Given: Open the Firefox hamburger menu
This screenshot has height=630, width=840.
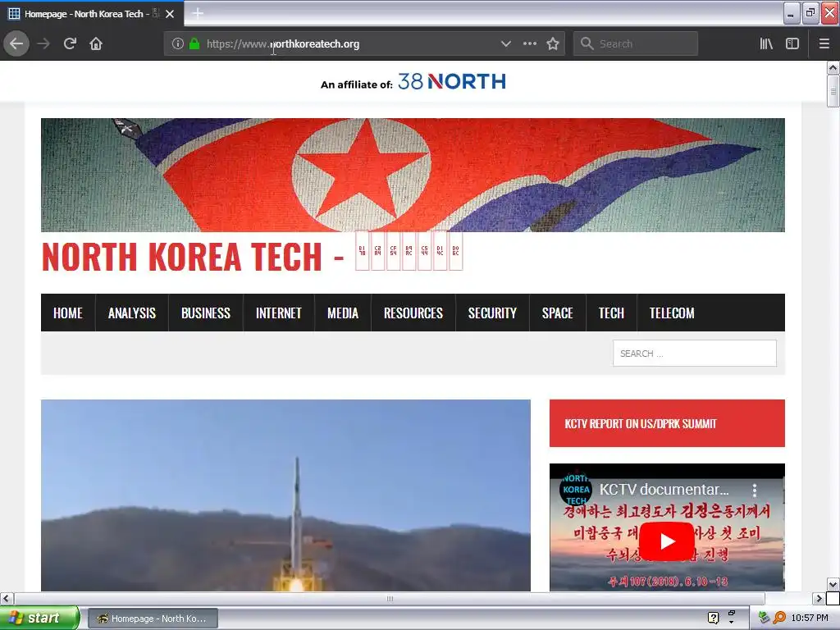Looking at the screenshot, I should 824,43.
